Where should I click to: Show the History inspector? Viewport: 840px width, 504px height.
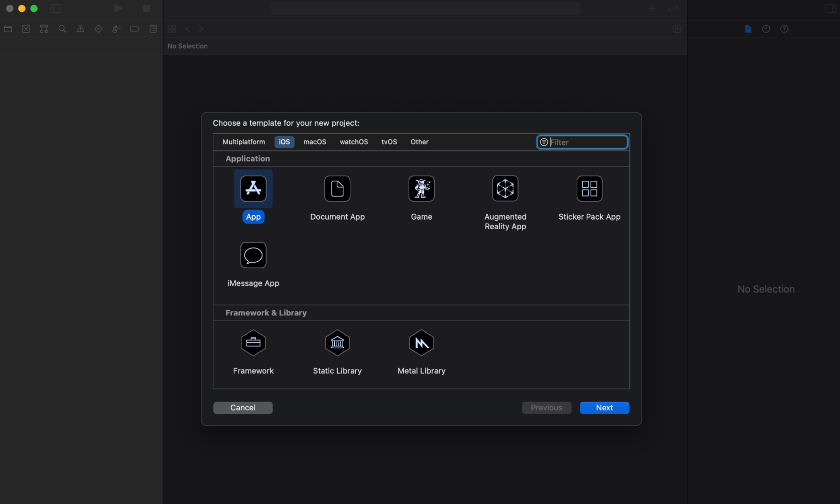pos(766,29)
